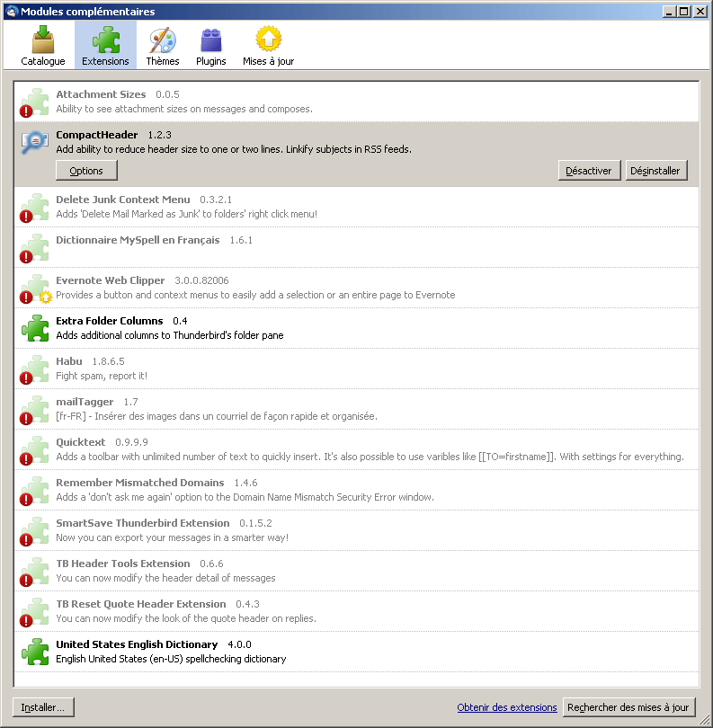Select United States English Dictionary title
713x728 pixels.
[137, 644]
